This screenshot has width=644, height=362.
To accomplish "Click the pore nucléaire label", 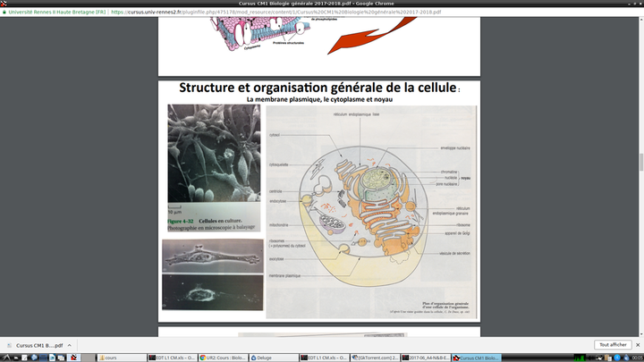I will click(x=446, y=184).
